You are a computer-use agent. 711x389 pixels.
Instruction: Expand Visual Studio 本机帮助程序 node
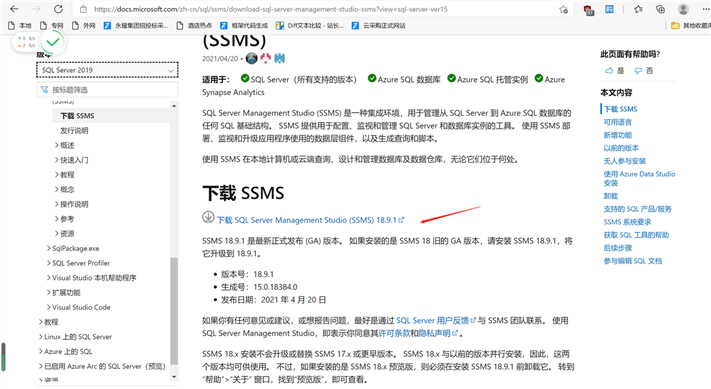coord(91,278)
